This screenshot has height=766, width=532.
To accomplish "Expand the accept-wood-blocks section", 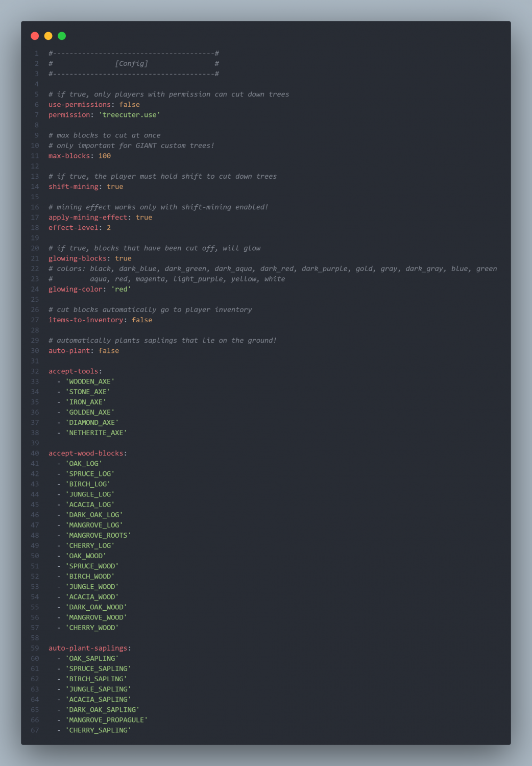I will click(x=86, y=453).
